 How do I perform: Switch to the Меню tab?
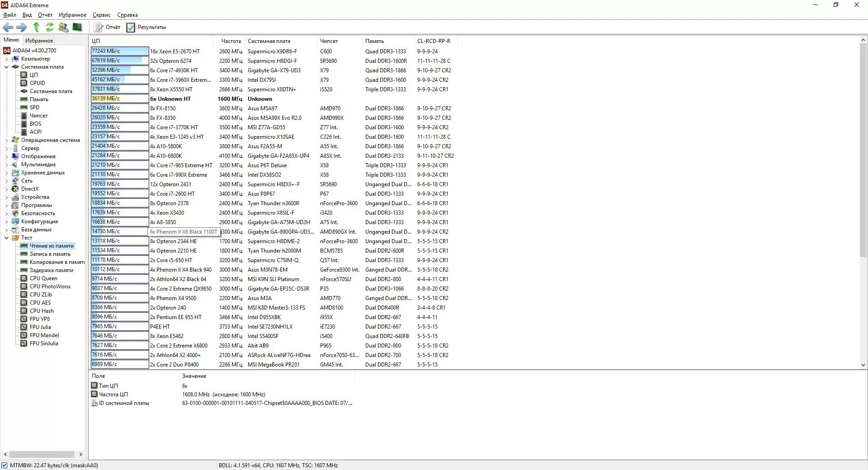click(11, 40)
